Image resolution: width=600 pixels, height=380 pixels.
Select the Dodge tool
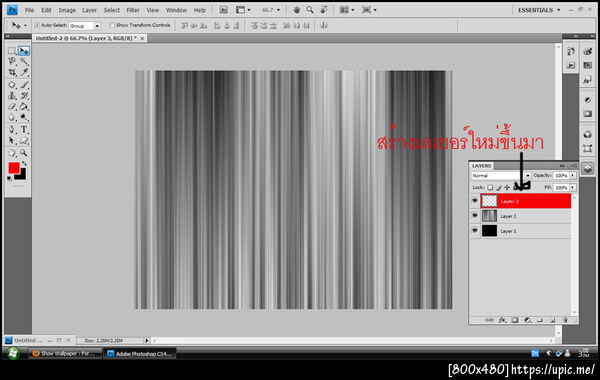coord(24,117)
